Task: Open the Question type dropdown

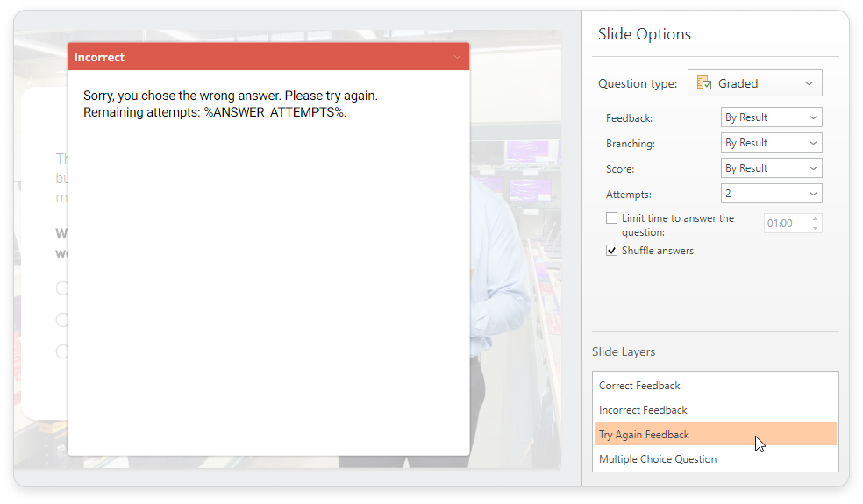Action: coord(754,83)
